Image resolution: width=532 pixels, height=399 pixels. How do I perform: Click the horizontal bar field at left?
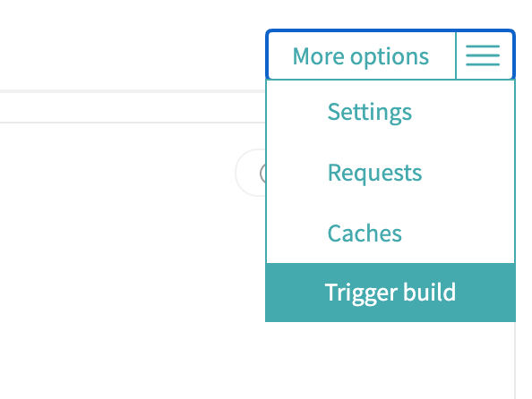coord(133,106)
